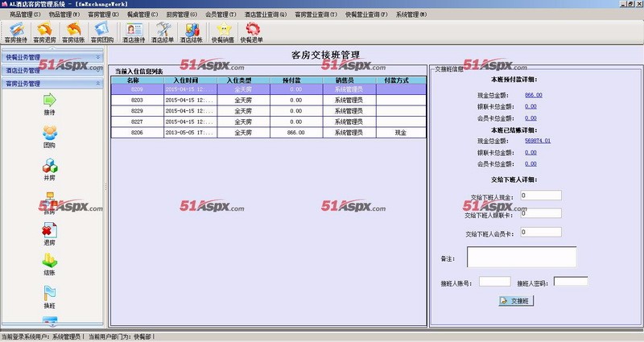Screen dimensions: 644x342
Task: Expand the 酒店业务管理 sidebar group
Action: coord(52,70)
